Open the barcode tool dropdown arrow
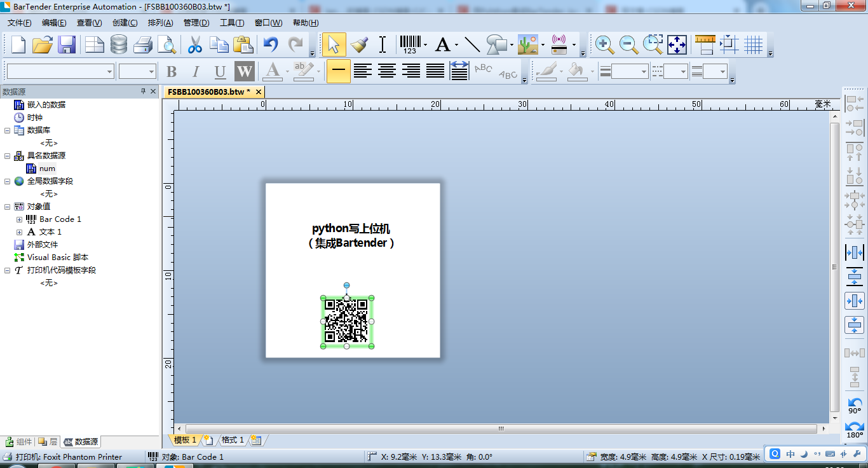 pyautogui.click(x=425, y=45)
